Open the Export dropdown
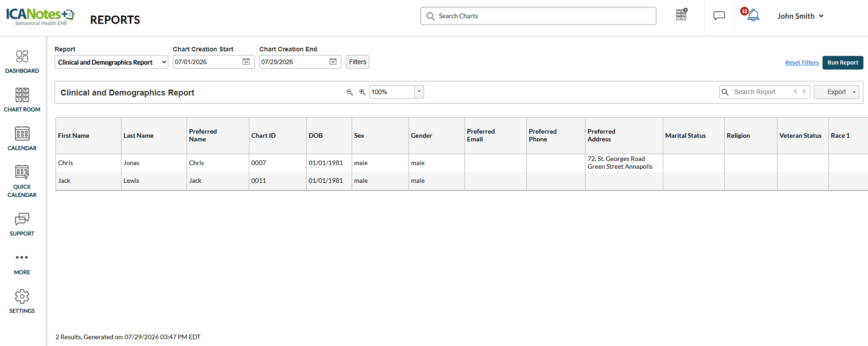This screenshot has width=868, height=346. pyautogui.click(x=837, y=92)
